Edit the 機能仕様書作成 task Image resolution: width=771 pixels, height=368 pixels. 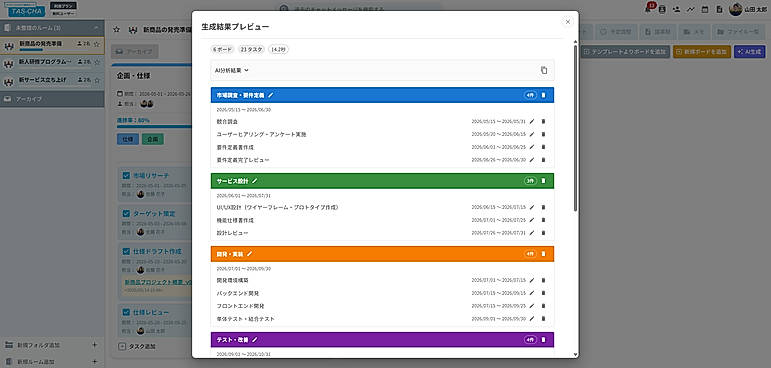[532, 220]
